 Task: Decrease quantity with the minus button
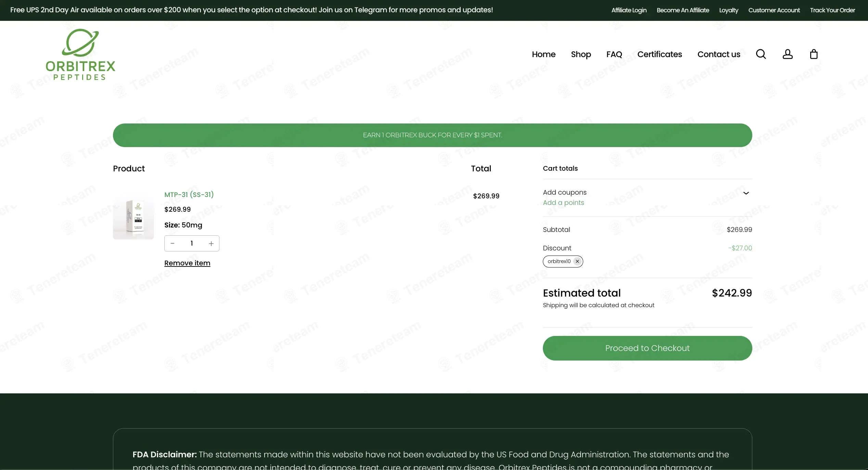coord(173,243)
